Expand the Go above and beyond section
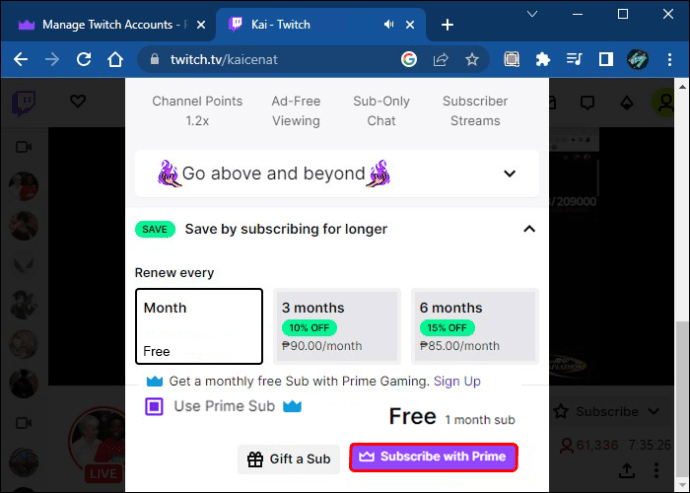The width and height of the screenshot is (690, 493). click(x=337, y=173)
